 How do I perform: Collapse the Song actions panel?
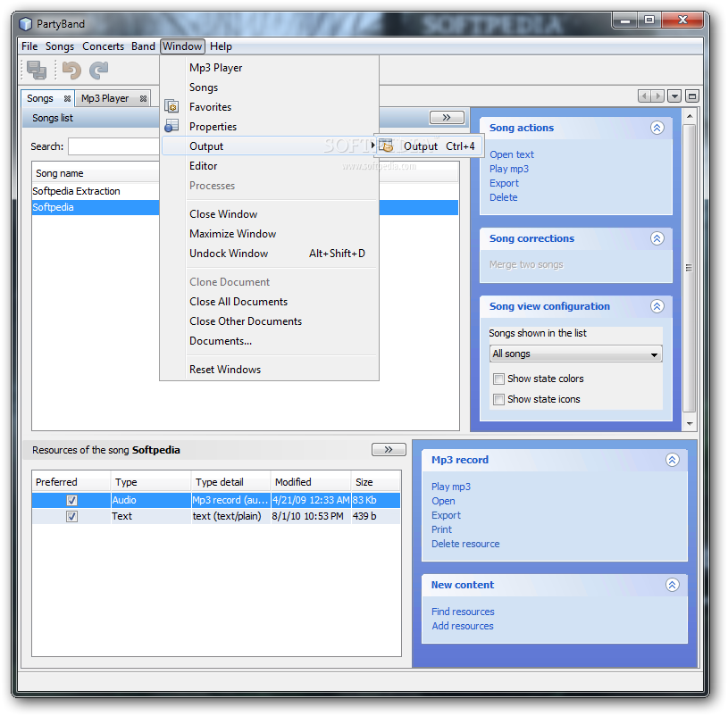tap(657, 128)
